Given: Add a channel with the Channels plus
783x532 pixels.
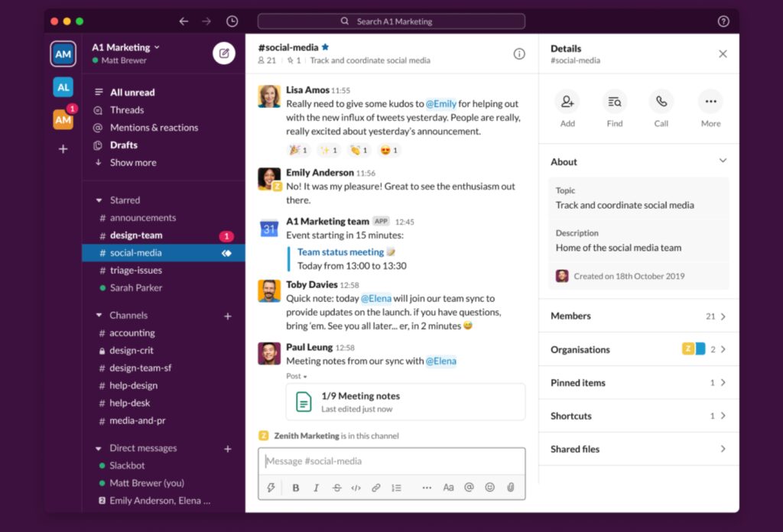Looking at the screenshot, I should point(228,316).
